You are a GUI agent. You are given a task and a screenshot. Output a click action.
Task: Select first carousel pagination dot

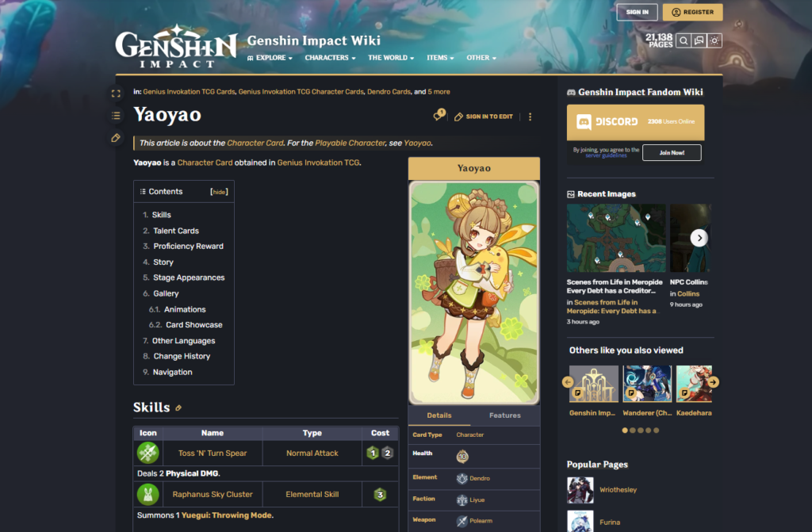625,431
